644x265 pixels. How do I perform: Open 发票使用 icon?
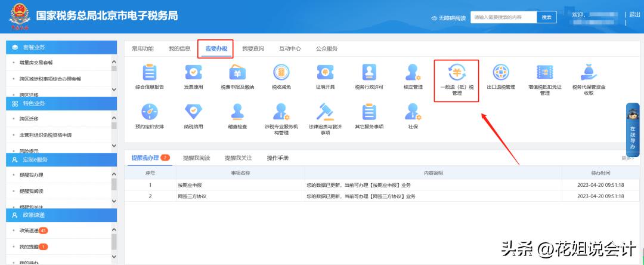193,72
